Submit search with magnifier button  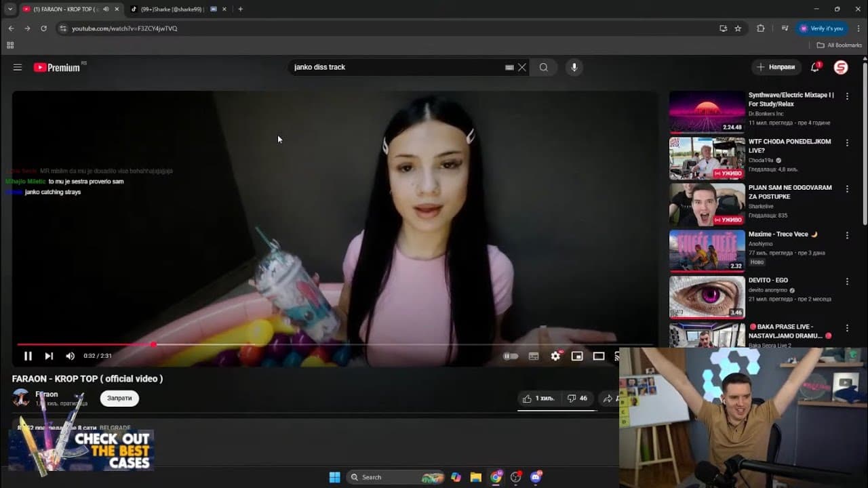click(x=544, y=67)
